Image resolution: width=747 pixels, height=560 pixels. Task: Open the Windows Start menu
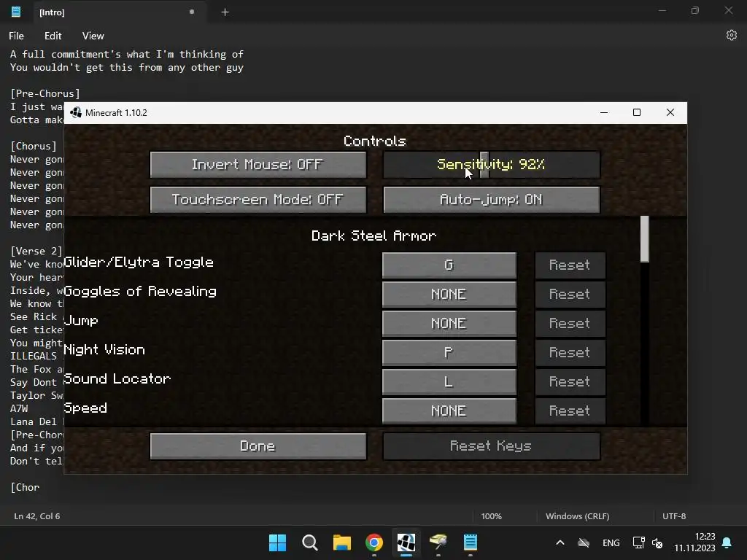pos(277,542)
